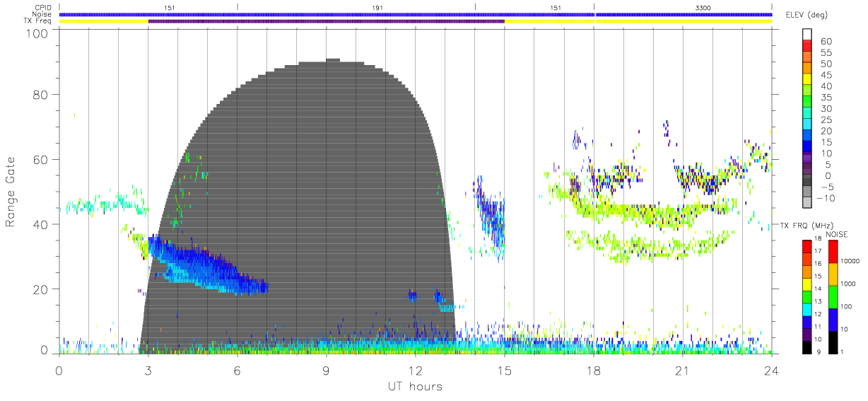868x401 pixels.
Task: Click the 15 tick on UT hours axis
Action: point(505,371)
